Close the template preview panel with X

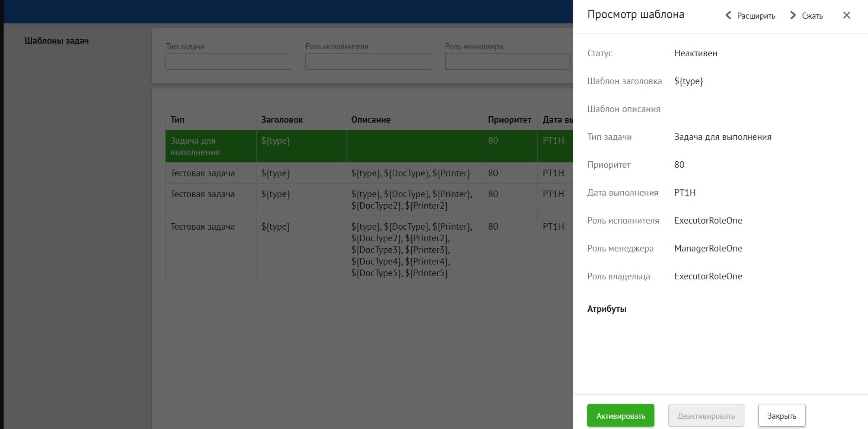click(x=847, y=15)
